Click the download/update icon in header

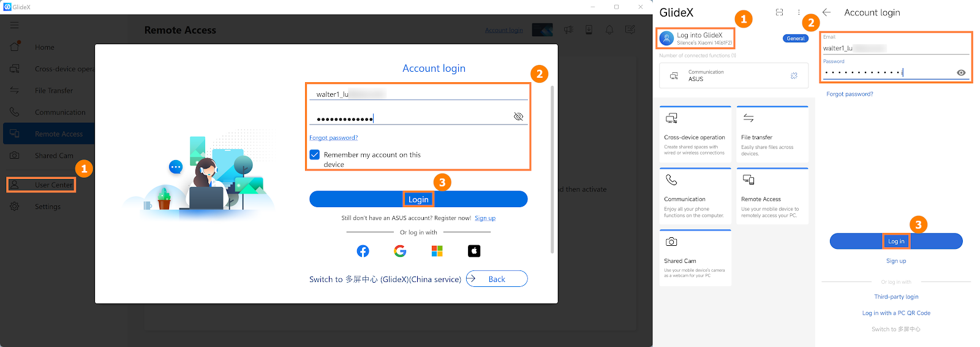pos(589,29)
